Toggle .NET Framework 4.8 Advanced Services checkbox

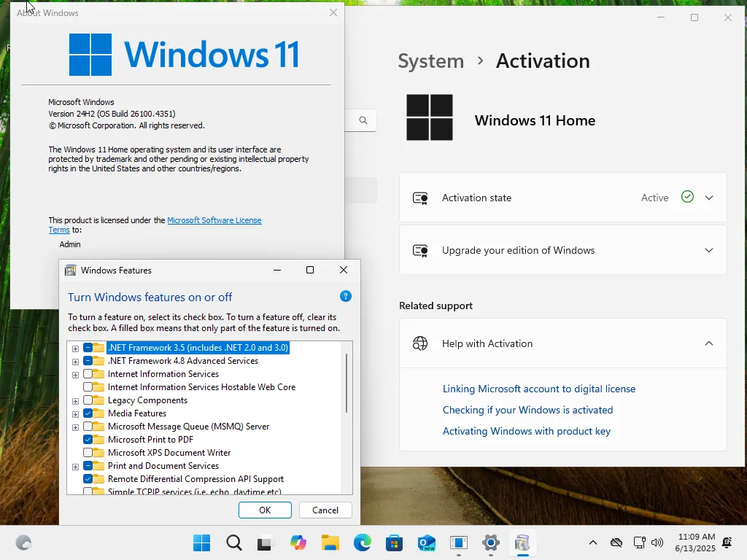point(88,361)
